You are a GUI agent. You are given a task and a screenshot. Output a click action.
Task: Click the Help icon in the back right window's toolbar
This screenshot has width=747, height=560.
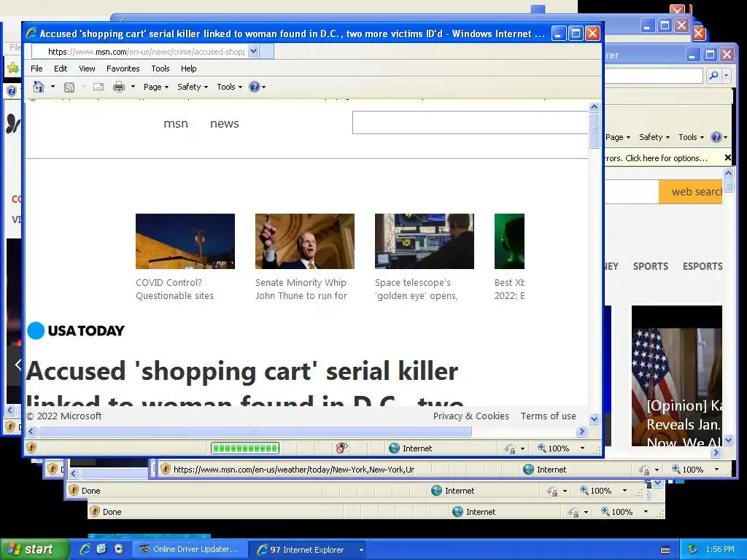tap(716, 137)
